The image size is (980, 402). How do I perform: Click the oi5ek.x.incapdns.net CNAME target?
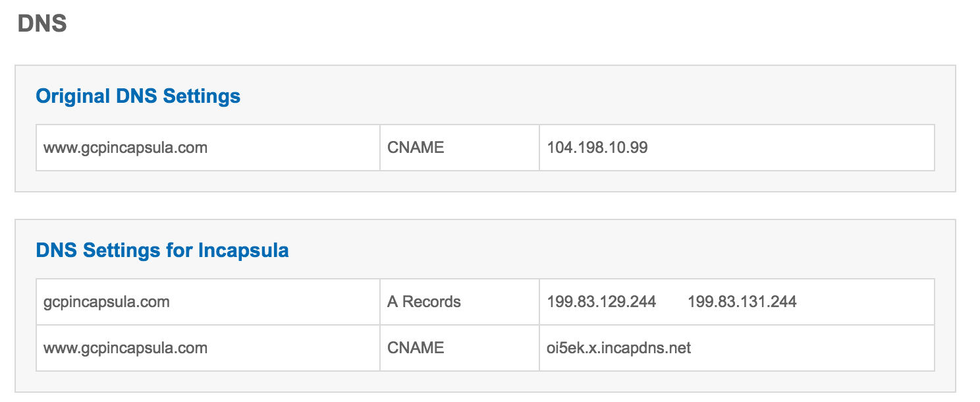coord(619,348)
